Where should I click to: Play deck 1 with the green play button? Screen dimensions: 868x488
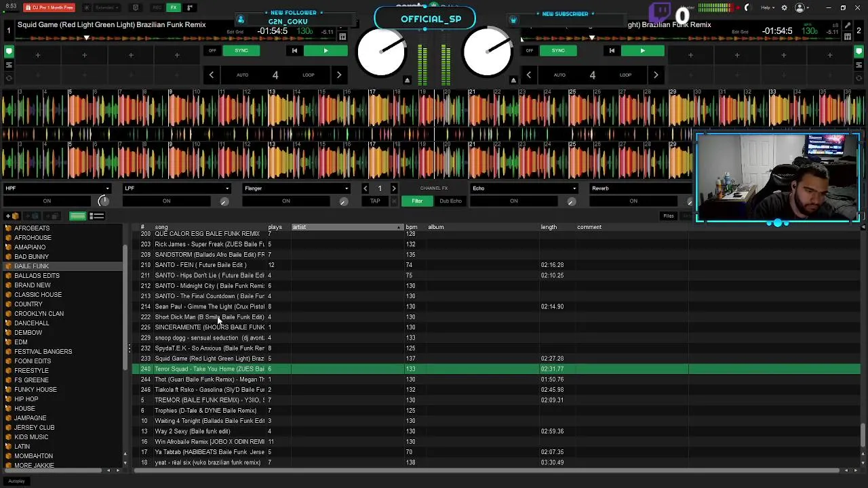click(325, 51)
